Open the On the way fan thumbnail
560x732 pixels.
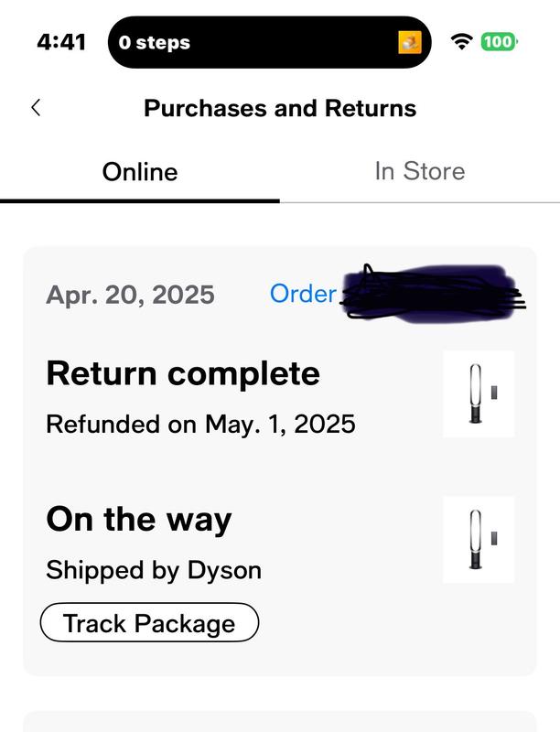click(479, 540)
